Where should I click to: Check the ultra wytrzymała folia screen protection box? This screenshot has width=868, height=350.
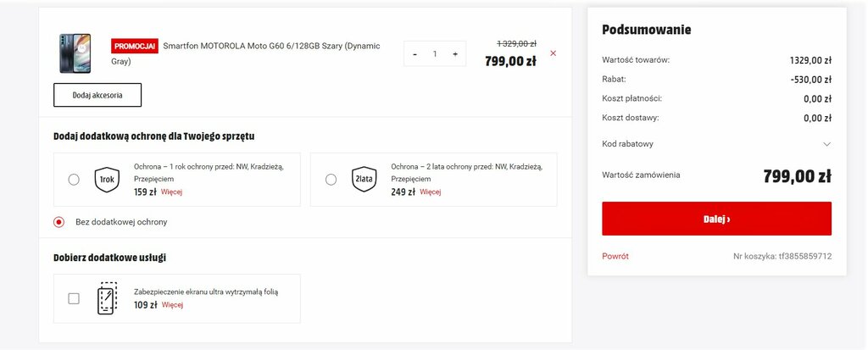(74, 298)
